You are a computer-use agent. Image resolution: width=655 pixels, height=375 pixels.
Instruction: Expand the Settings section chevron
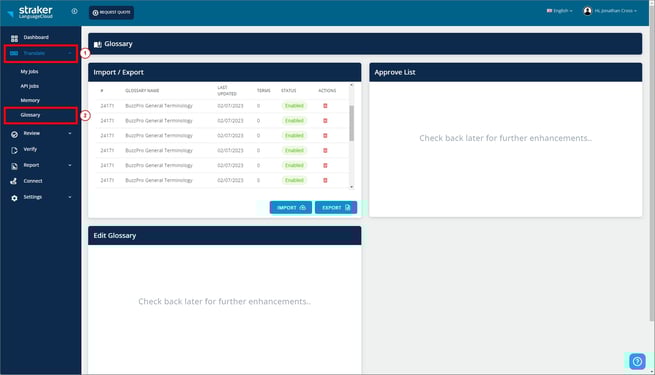coord(70,197)
